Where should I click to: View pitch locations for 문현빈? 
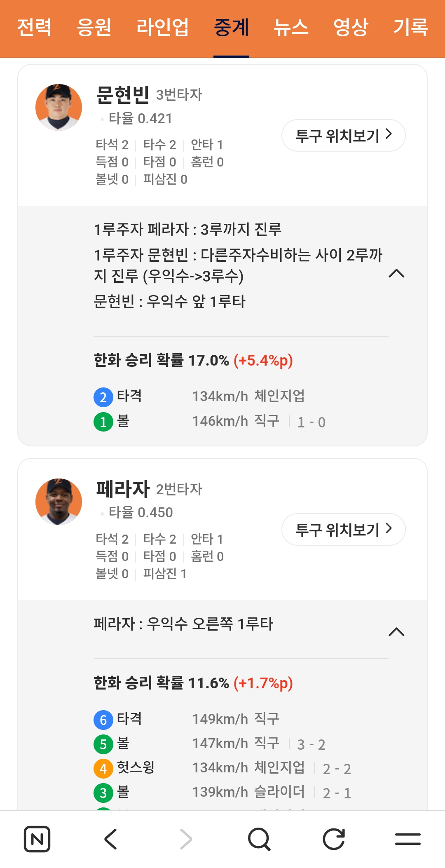[343, 136]
